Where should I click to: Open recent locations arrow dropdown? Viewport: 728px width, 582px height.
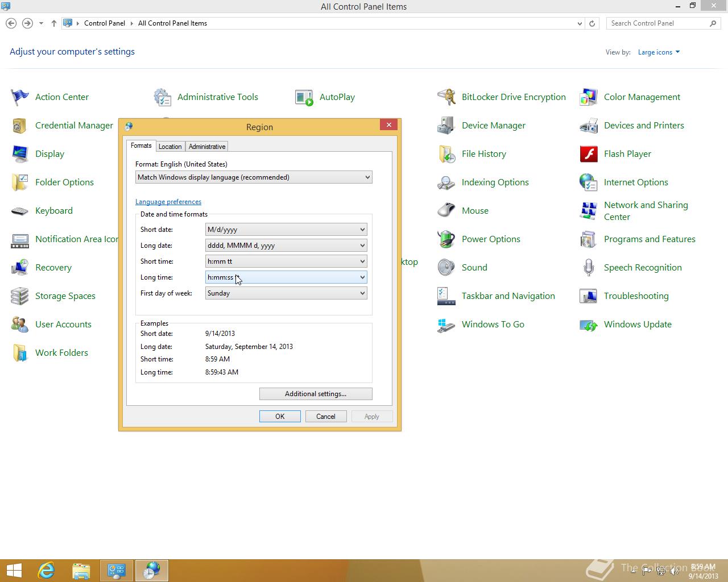pyautogui.click(x=41, y=23)
